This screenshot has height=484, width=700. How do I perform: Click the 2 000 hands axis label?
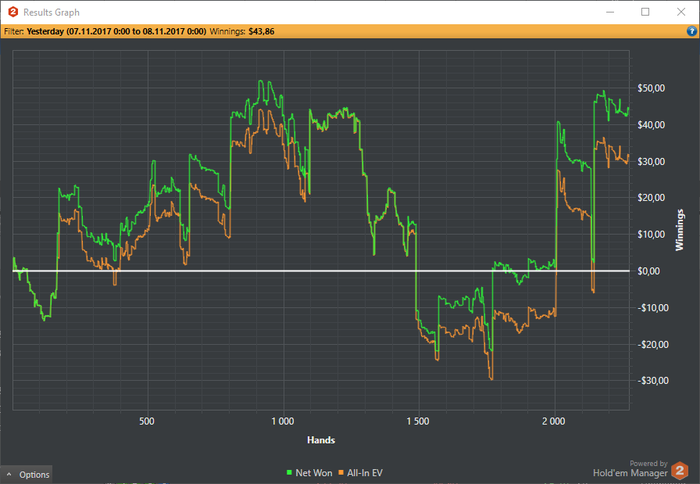tap(554, 421)
